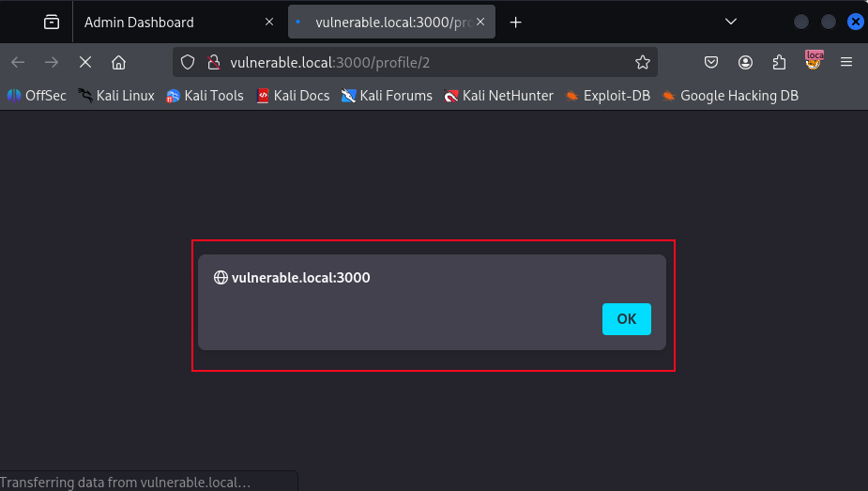Screen dimensions: 868x491
Task: Open the Firefox account menu
Action: point(745,63)
